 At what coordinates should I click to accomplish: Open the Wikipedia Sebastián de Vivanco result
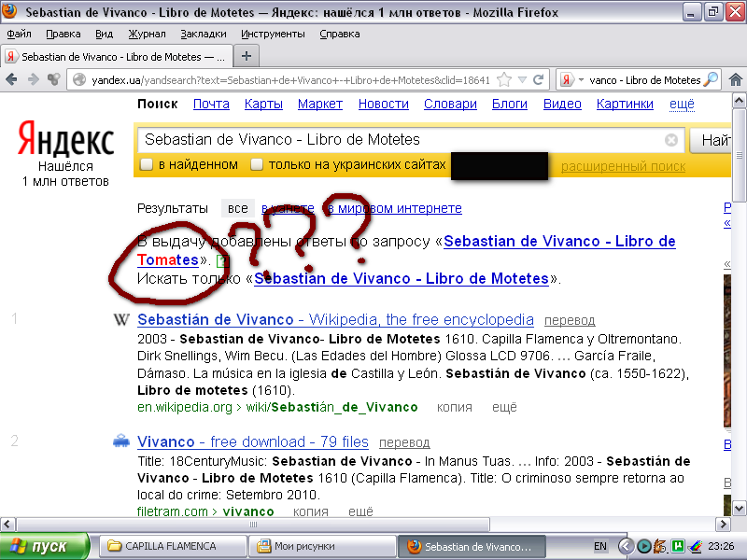335,319
